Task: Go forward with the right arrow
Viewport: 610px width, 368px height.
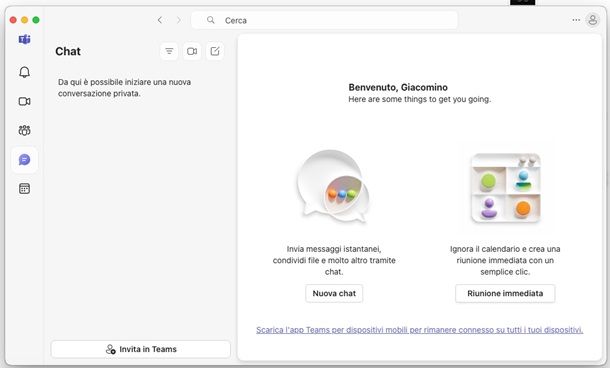Action: click(179, 20)
